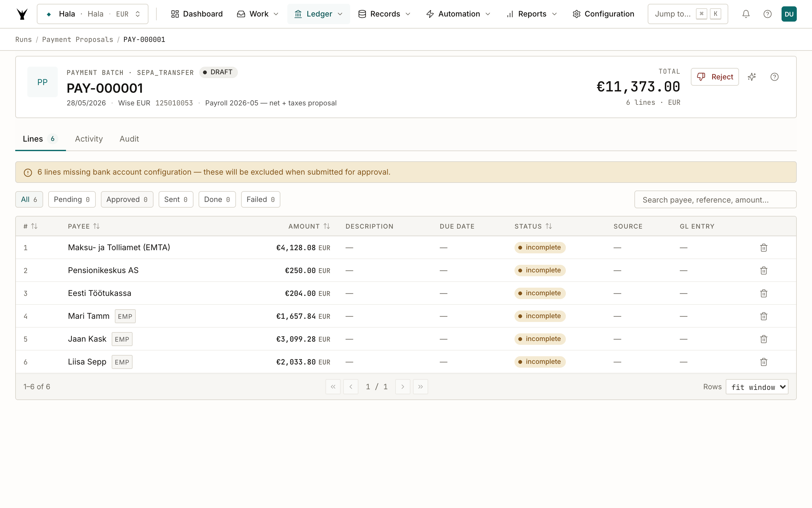Click the Jump to search box

688,14
